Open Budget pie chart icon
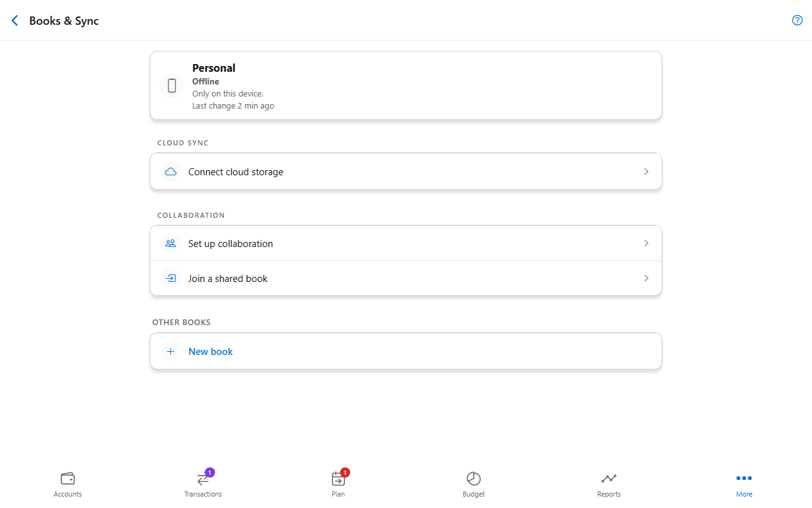812x508 pixels. pos(474,478)
